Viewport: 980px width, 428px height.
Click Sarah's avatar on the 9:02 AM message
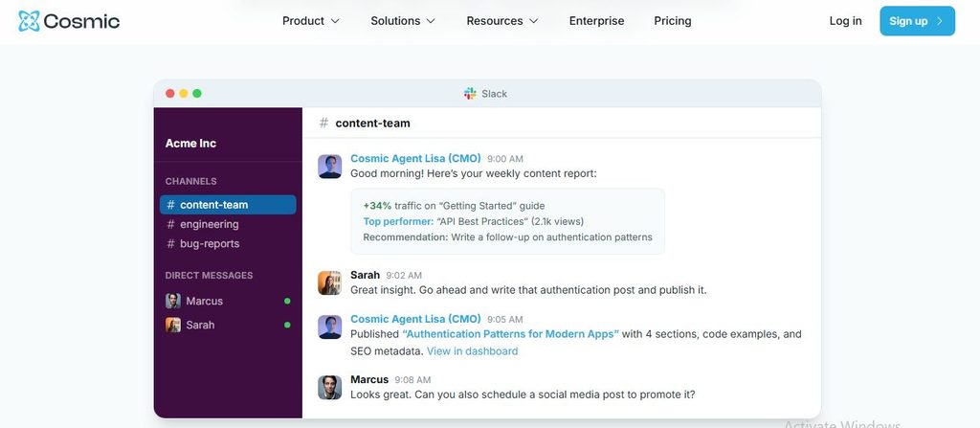(x=329, y=282)
